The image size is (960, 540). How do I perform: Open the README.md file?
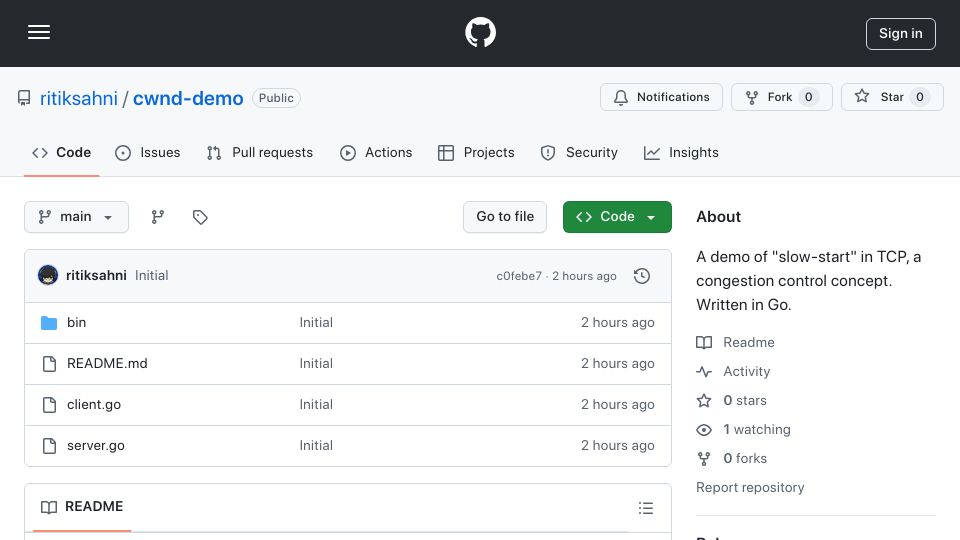107,364
